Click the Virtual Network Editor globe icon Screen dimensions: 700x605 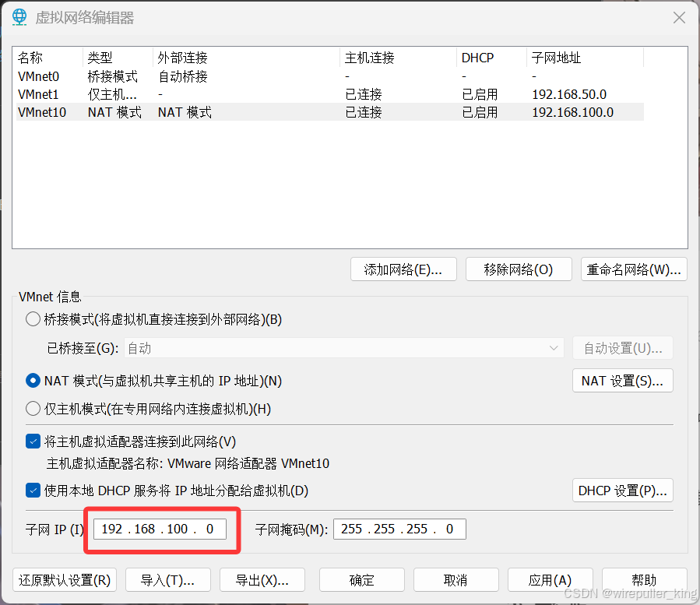(19, 17)
